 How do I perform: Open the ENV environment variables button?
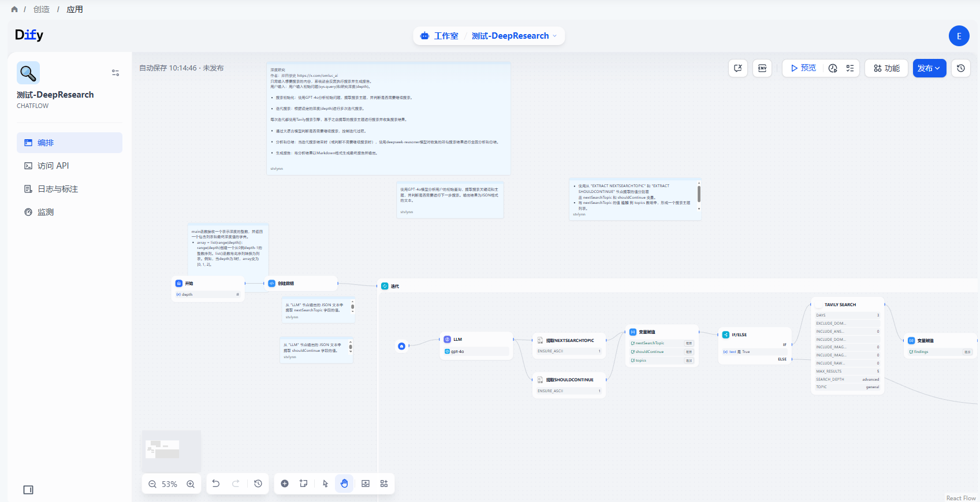tap(762, 68)
